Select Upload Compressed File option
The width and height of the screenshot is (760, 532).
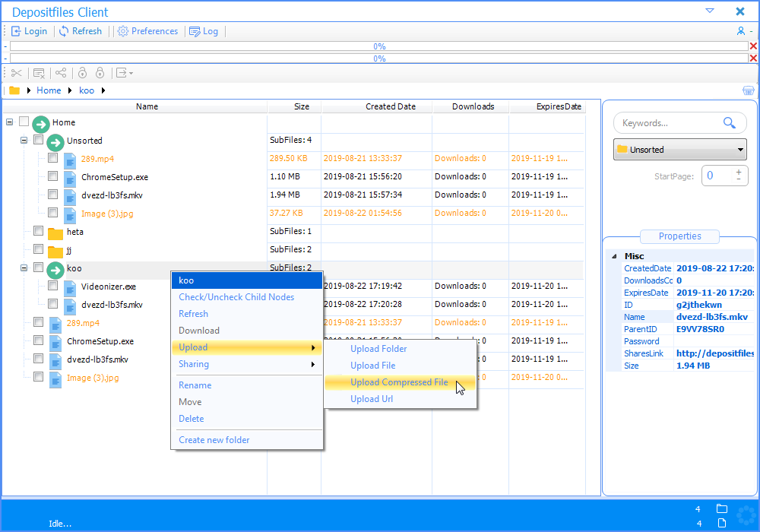pyautogui.click(x=400, y=382)
